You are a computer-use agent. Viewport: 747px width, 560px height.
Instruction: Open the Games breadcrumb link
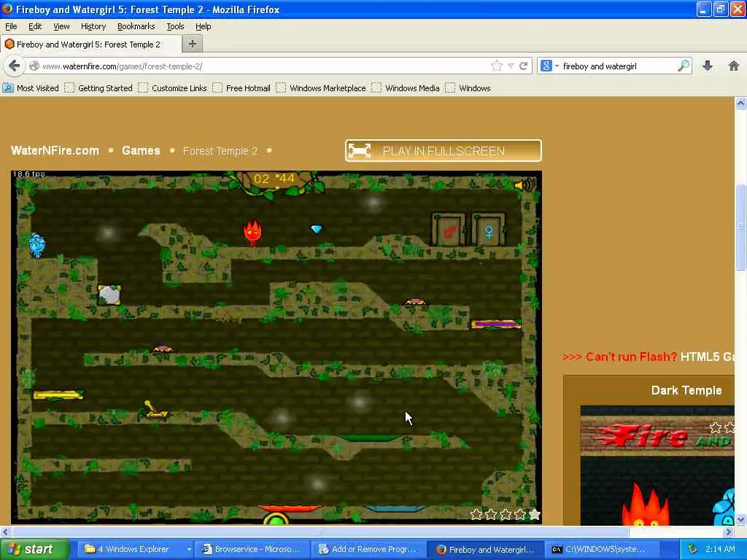click(x=141, y=150)
